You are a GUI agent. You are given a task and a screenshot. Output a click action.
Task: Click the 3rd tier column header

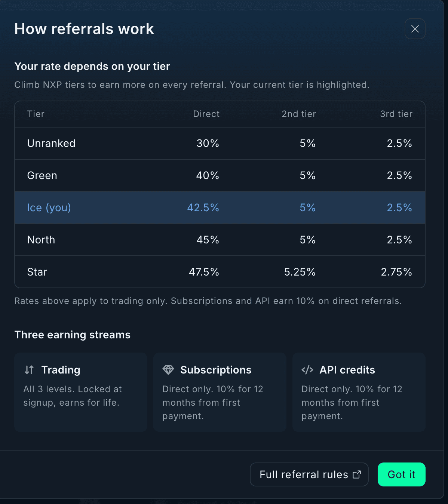(396, 114)
